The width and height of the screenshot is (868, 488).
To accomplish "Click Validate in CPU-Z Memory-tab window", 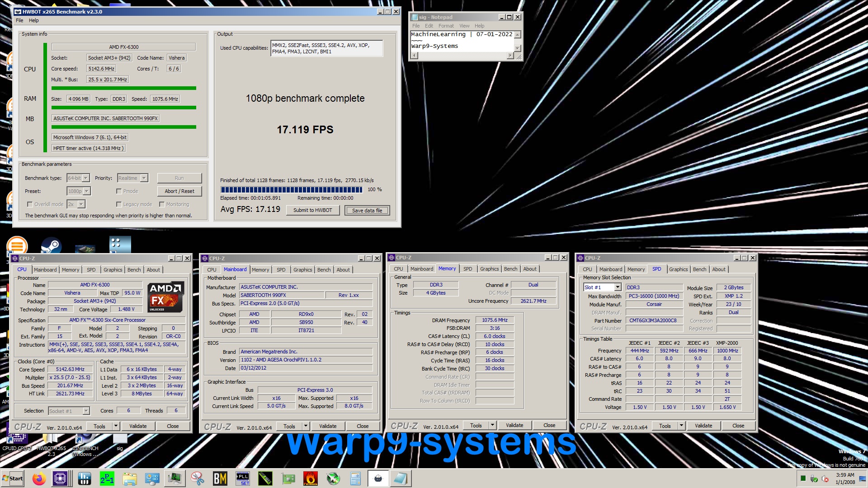I will point(514,425).
